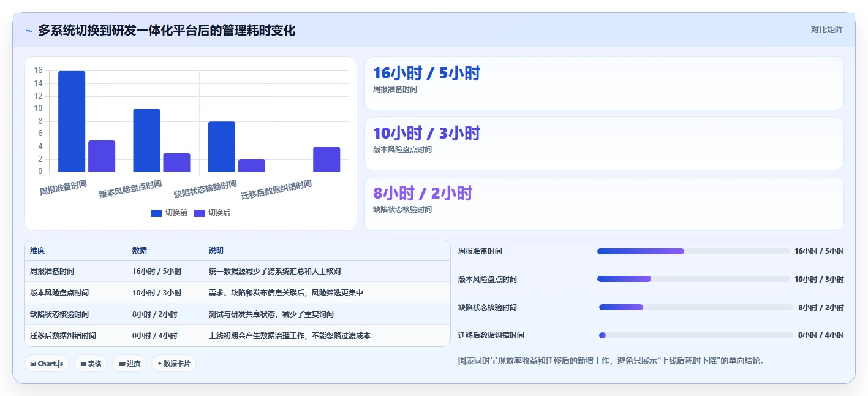Click the y-axis value 16 in the chart

39,70
